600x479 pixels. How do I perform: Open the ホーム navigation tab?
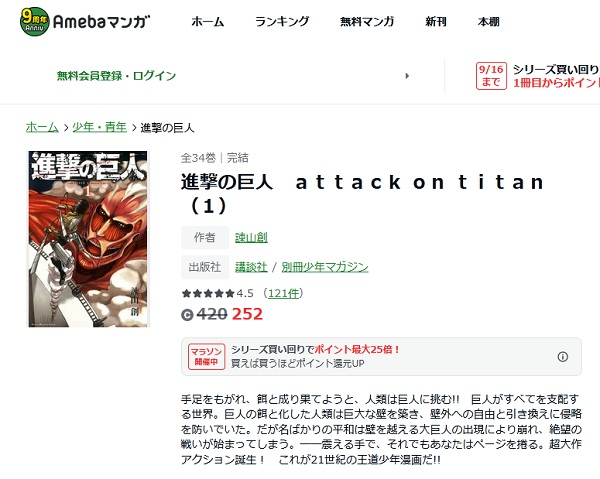pyautogui.click(x=207, y=22)
